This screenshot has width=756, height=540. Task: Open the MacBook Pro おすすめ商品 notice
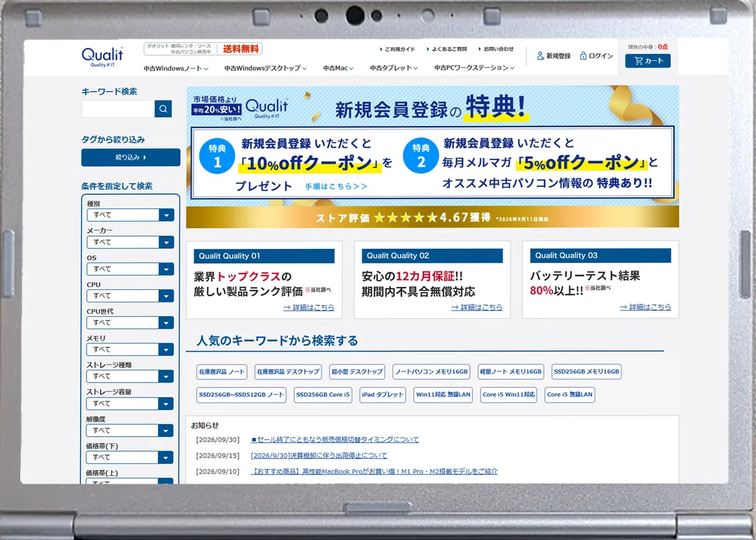pos(374,471)
